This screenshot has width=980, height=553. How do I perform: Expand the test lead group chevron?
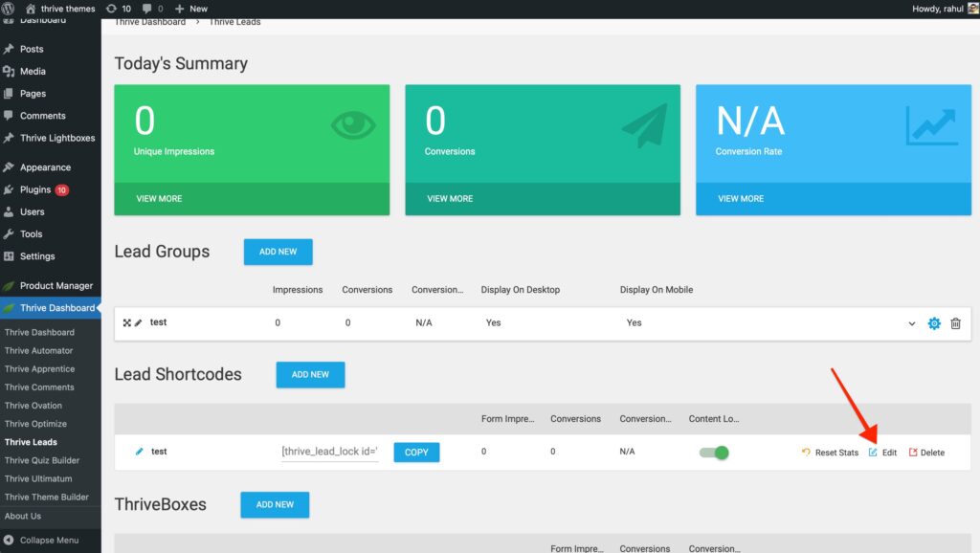[x=912, y=323]
